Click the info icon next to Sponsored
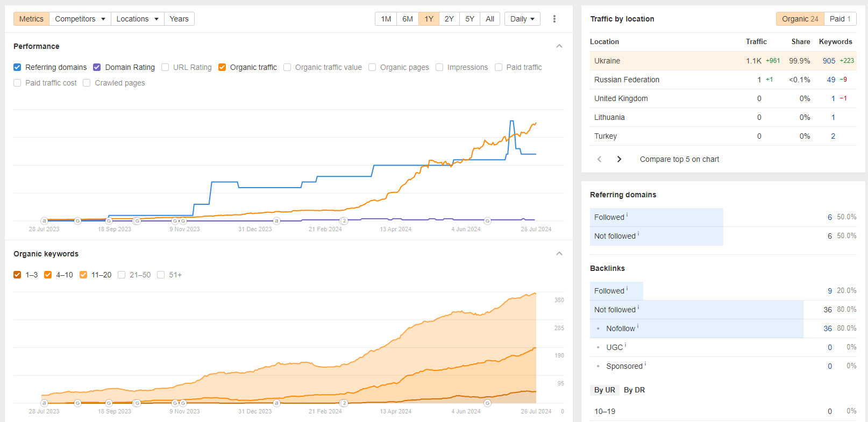Screen dimensions: 868x422 [645, 364]
